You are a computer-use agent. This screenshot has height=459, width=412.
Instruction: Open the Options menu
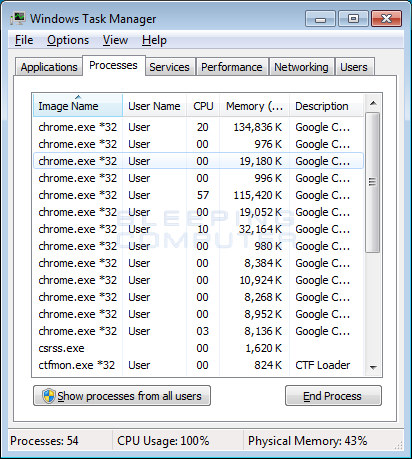click(x=68, y=40)
